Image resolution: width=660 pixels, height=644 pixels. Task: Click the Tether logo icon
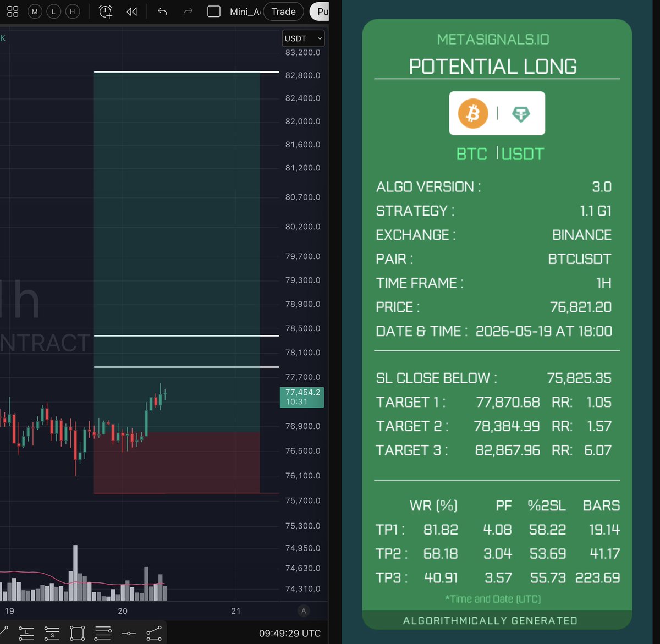click(x=521, y=114)
